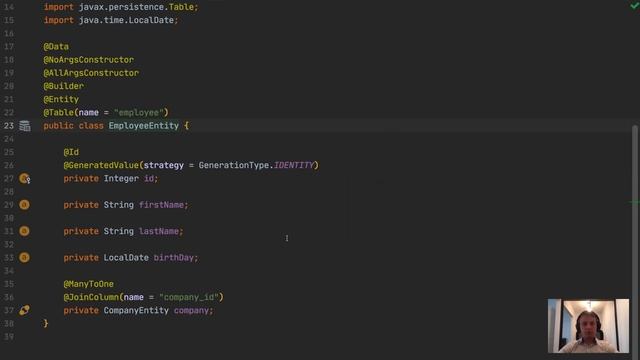Image resolution: width=640 pixels, height=360 pixels.
Task: Click the strategy parameter name
Action: (x=164, y=165)
